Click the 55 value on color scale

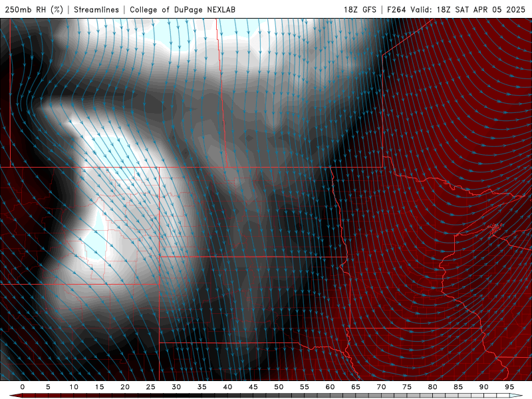point(305,387)
